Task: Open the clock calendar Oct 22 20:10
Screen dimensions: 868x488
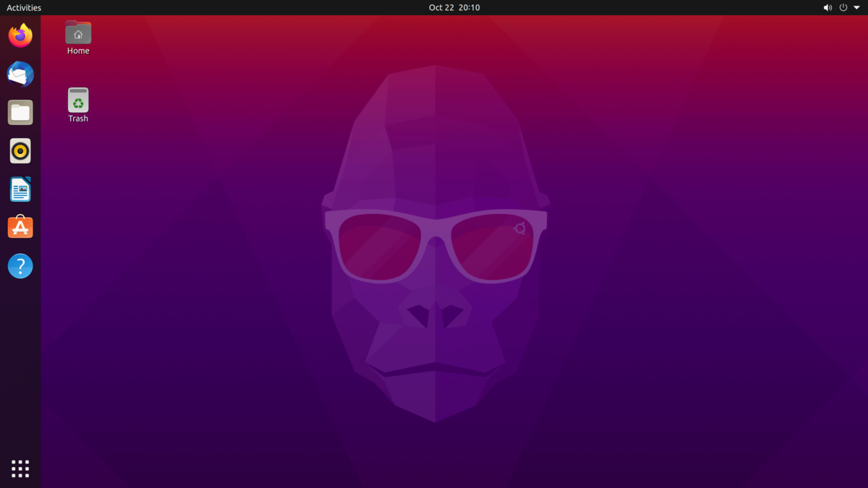Action: (x=454, y=7)
